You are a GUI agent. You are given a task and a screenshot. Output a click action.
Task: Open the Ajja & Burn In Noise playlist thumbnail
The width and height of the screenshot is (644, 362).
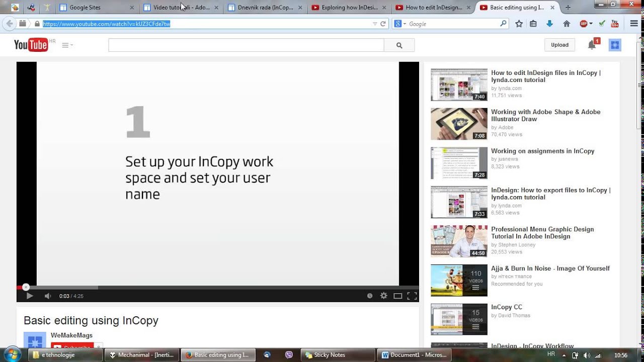coord(459,280)
